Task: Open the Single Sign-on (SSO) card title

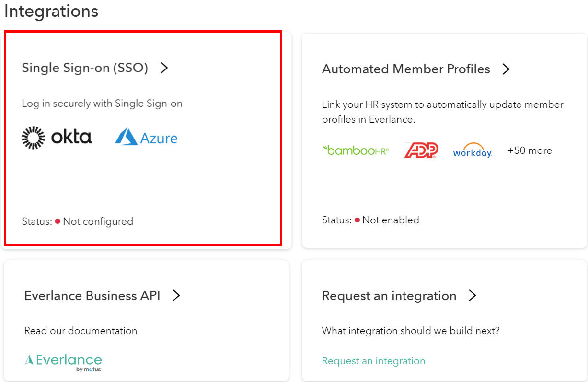Action: point(85,68)
